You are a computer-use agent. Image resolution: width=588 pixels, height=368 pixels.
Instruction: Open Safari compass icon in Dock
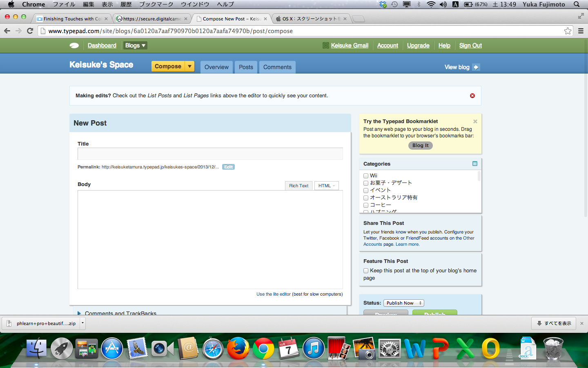pos(213,348)
